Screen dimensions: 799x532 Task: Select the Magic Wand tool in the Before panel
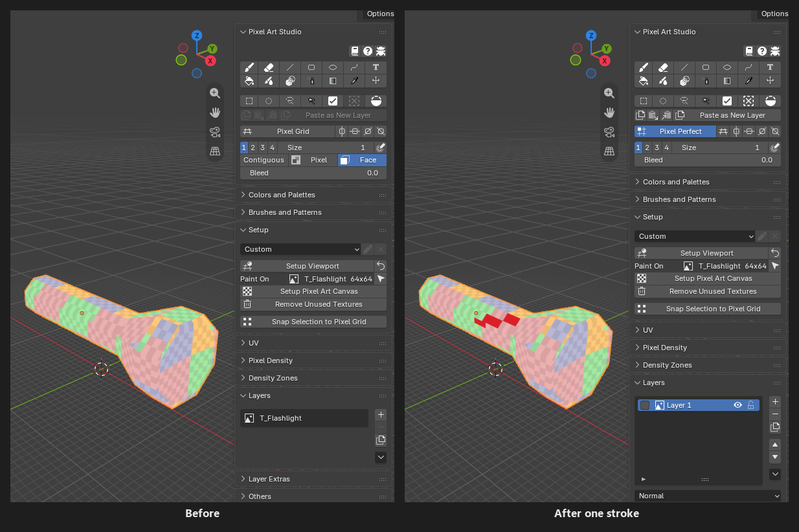pyautogui.click(x=311, y=101)
